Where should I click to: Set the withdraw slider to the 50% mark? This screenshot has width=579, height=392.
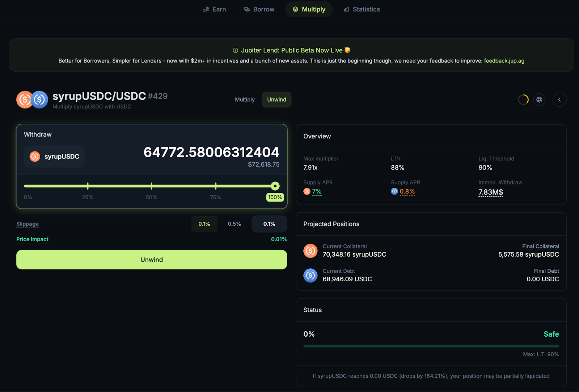click(x=152, y=186)
